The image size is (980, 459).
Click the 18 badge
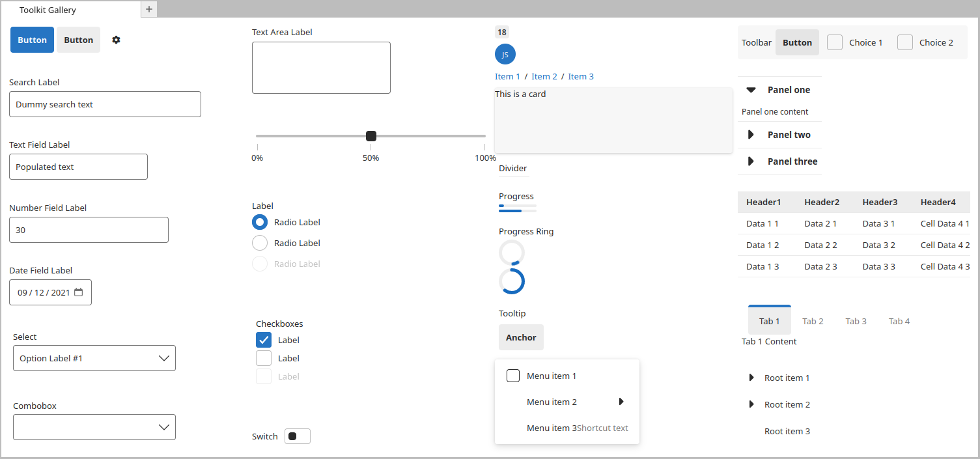tap(502, 33)
